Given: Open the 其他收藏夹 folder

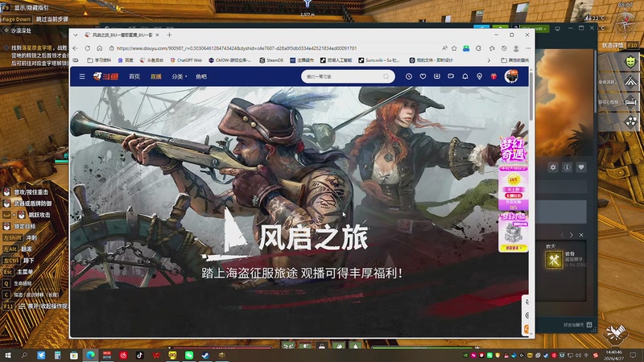Looking at the screenshot, I should click(x=515, y=60).
